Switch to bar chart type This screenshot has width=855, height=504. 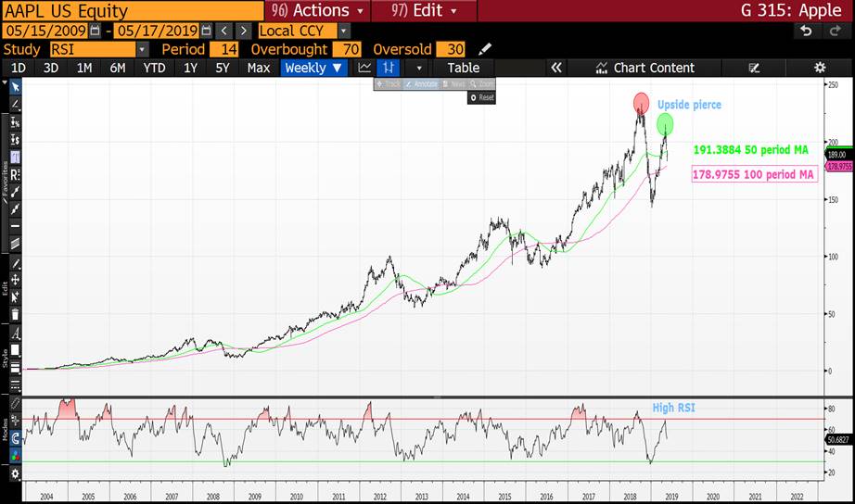coord(389,68)
